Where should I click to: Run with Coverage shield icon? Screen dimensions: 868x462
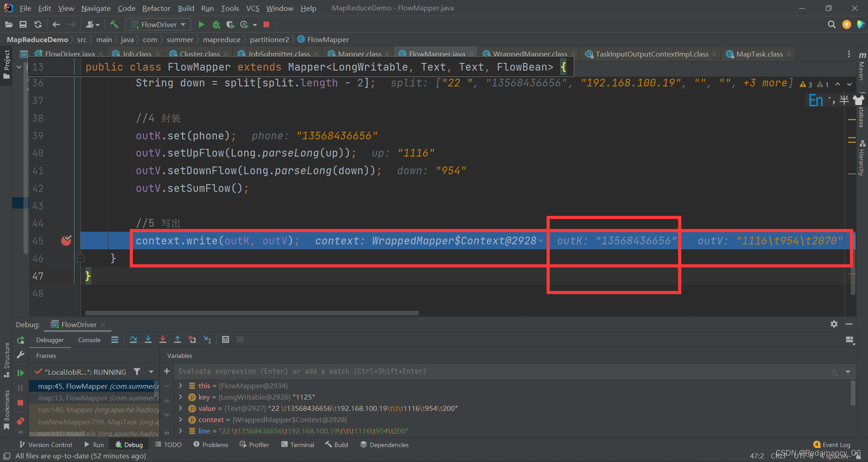pos(230,24)
